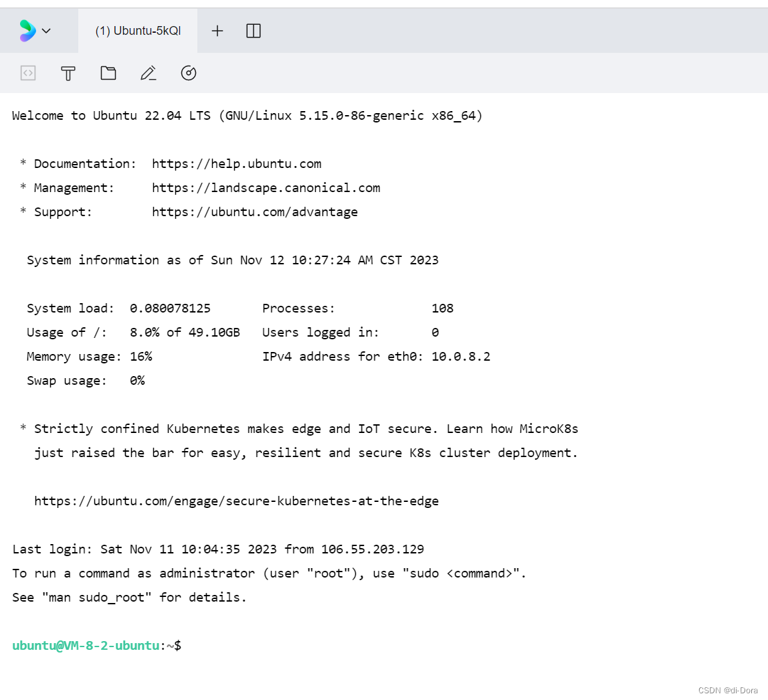This screenshot has height=700, width=768.
Task: Open the colorful app logo menu
Action: point(27,30)
